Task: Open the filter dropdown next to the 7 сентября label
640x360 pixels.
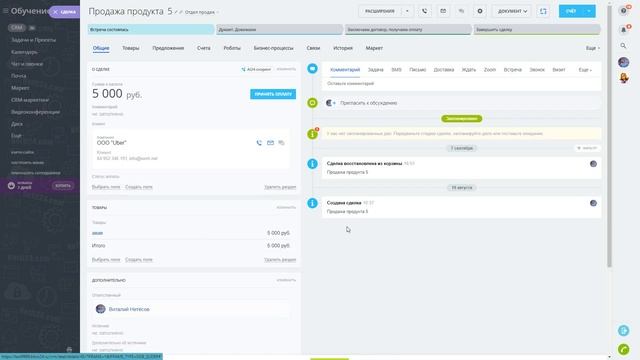Action: click(x=587, y=148)
